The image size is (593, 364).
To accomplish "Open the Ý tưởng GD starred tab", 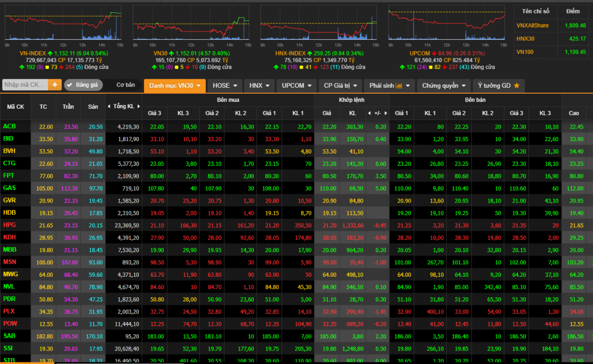I will click(499, 86).
